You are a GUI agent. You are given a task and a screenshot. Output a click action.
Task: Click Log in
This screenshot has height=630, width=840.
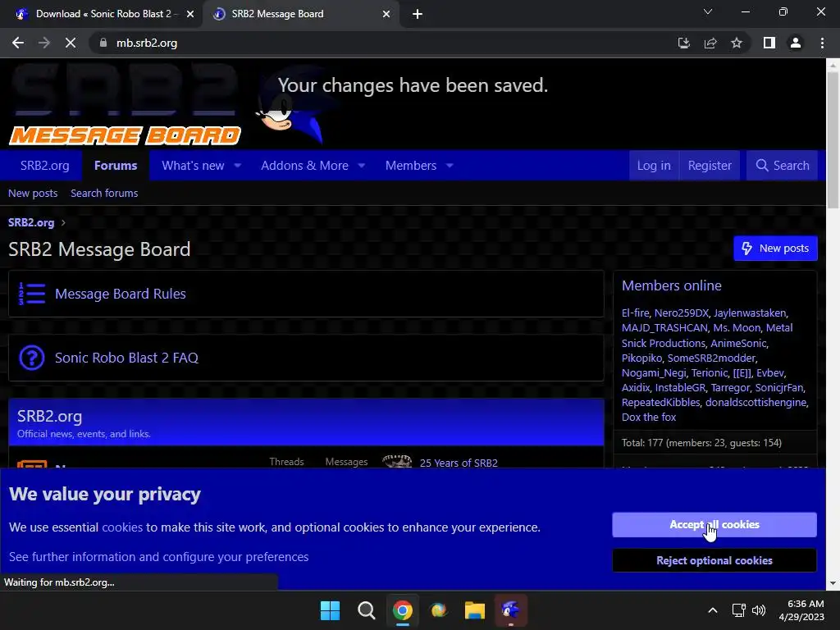654,166
